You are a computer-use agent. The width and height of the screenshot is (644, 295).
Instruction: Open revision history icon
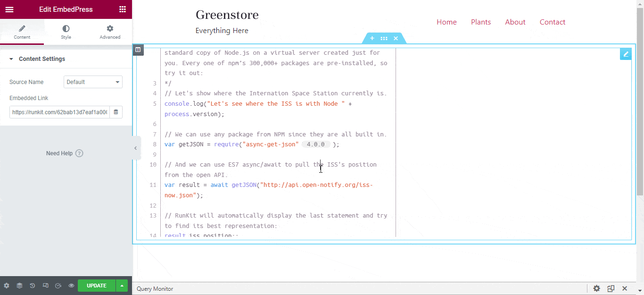click(x=32, y=286)
